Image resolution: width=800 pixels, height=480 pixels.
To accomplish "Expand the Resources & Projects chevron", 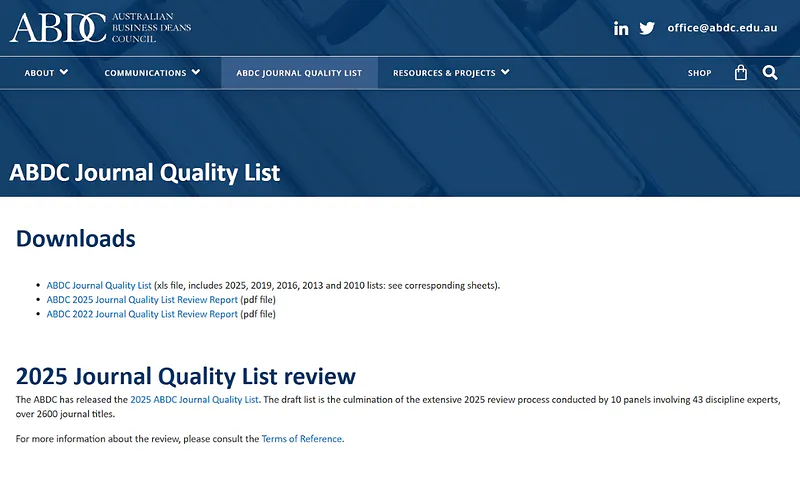I will [505, 72].
